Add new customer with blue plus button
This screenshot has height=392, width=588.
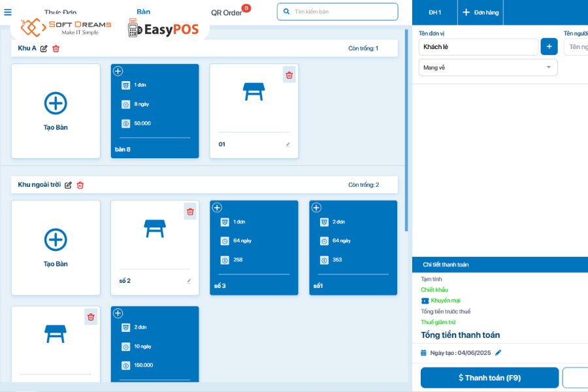tap(549, 46)
